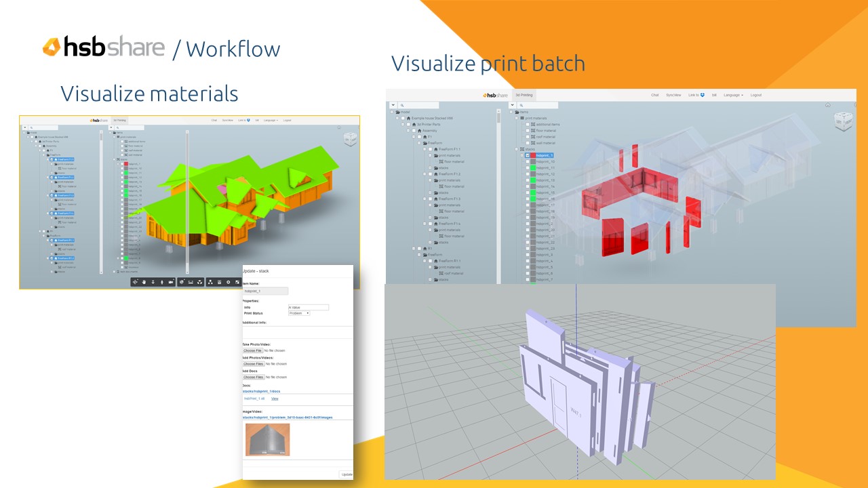Open the View link beside hsbPrint_1.stl
The width and height of the screenshot is (868, 488).
[275, 399]
